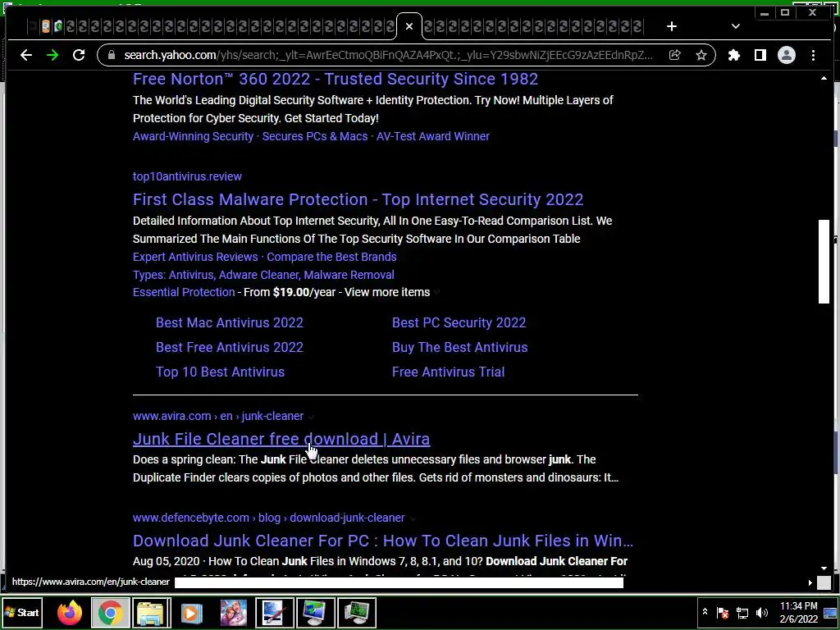The image size is (840, 630).
Task: Open www.defencebyte.com breadcrumb link
Action: coord(268,518)
